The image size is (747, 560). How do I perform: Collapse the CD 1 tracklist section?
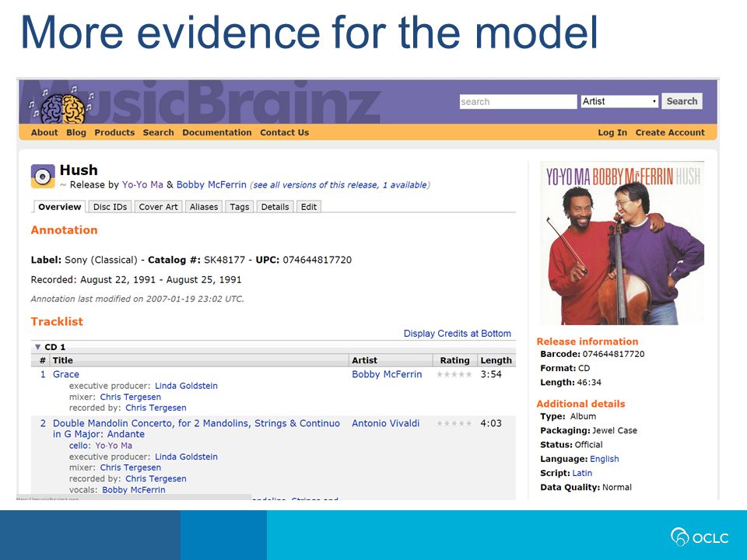tap(37, 347)
